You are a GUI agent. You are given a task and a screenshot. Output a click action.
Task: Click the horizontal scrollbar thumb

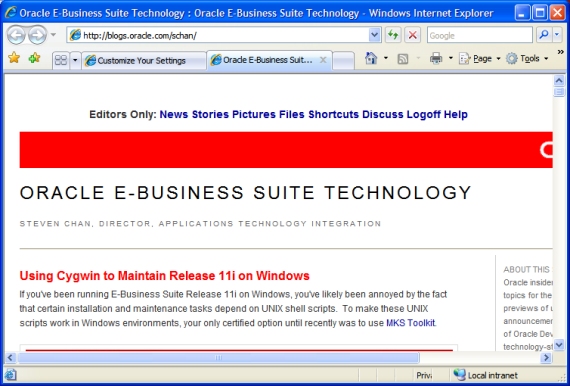click(218, 358)
